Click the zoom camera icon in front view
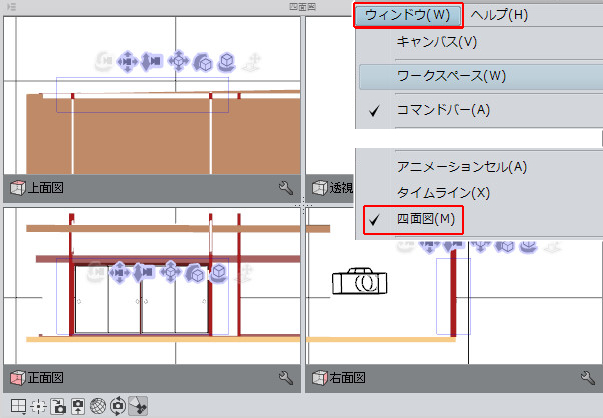This screenshot has height=418, width=603. tap(143, 272)
